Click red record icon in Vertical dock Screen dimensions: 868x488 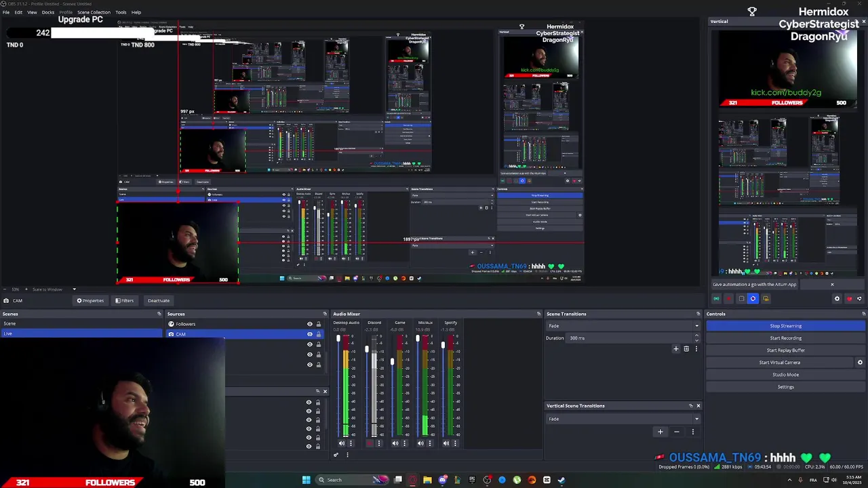tap(729, 299)
